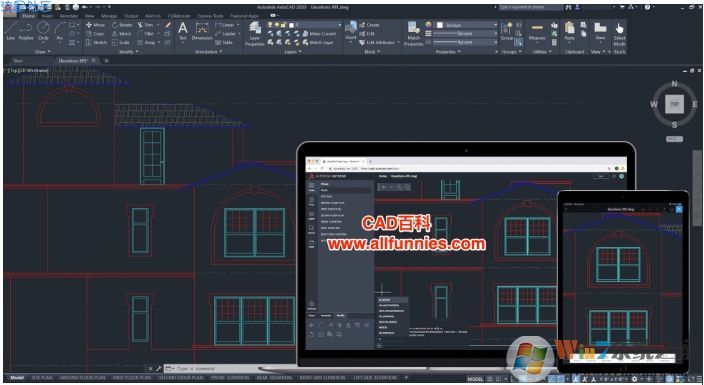Select the Line tool

coord(11,31)
